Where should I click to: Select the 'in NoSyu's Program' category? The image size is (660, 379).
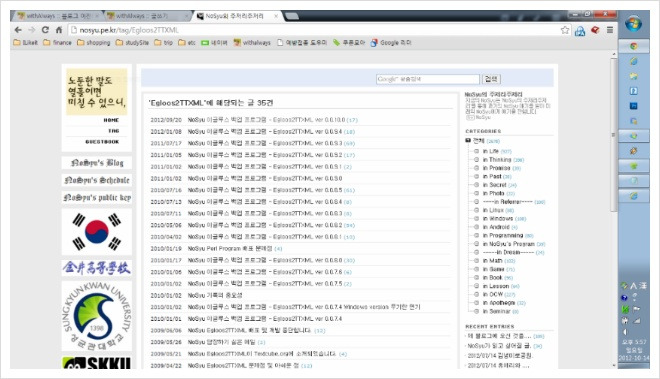tap(508, 244)
